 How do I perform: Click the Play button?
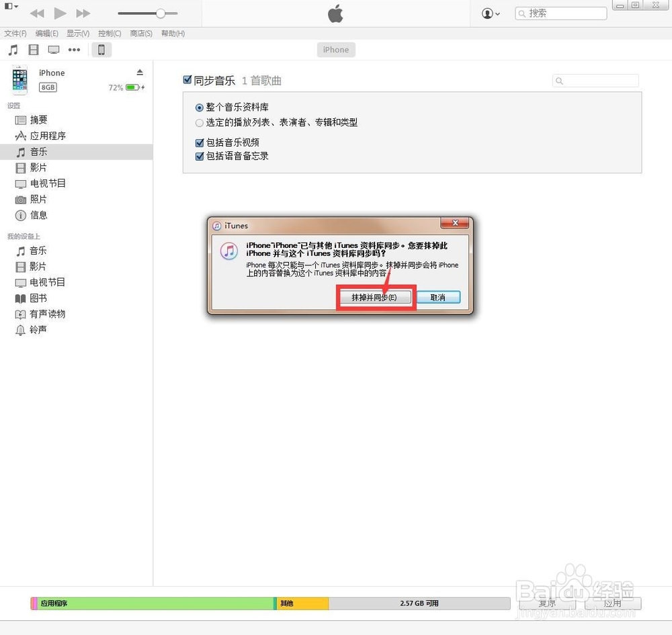click(x=60, y=13)
